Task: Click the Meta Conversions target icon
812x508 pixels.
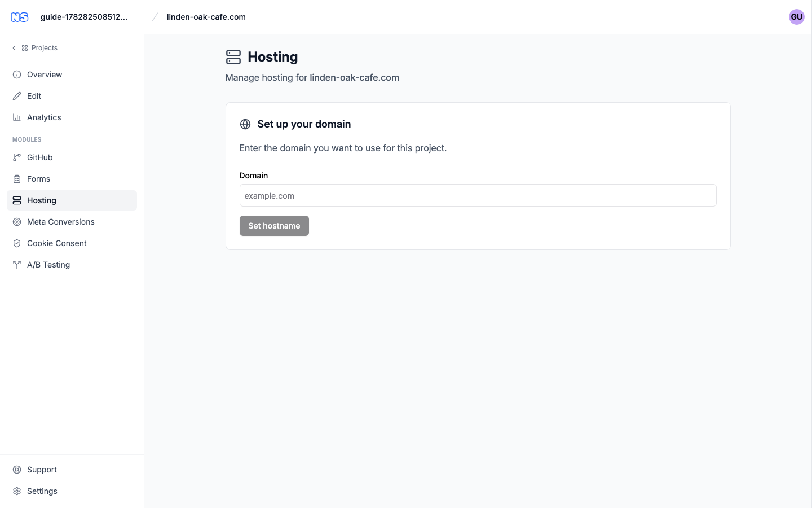Action: [x=17, y=222]
